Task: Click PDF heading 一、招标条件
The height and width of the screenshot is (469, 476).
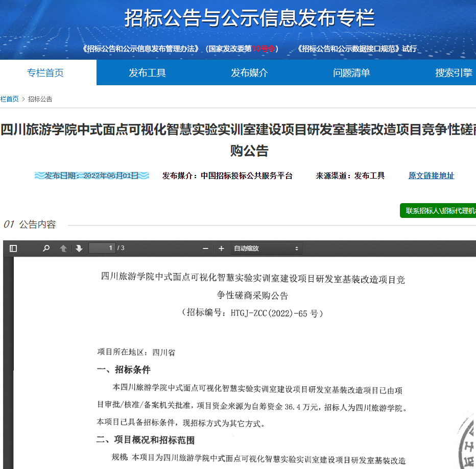Action: pyautogui.click(x=124, y=369)
